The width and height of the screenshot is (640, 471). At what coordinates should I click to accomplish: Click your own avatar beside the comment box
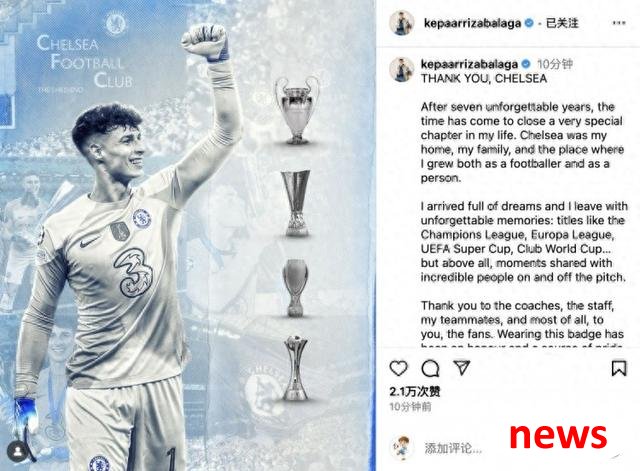[x=402, y=448]
